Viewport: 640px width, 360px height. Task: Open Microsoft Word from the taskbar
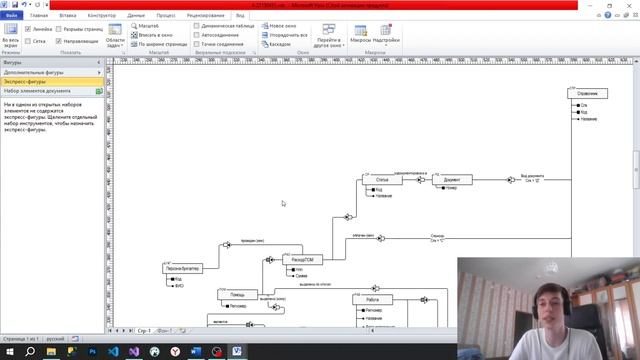(x=196, y=351)
